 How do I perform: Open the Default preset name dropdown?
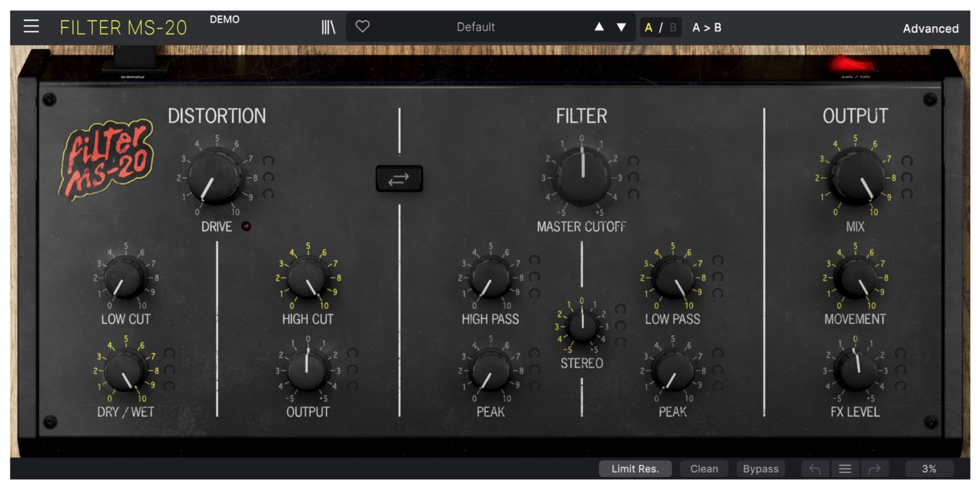(x=475, y=27)
